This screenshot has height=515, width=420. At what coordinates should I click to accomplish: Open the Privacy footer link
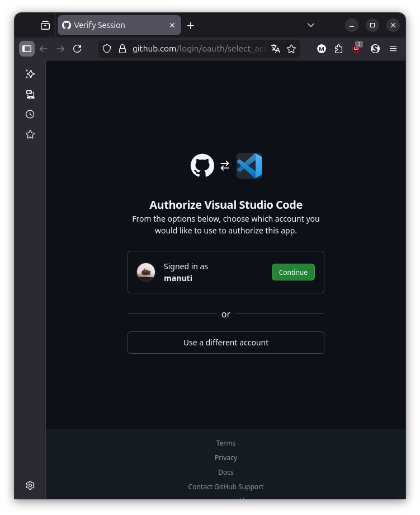[226, 457]
